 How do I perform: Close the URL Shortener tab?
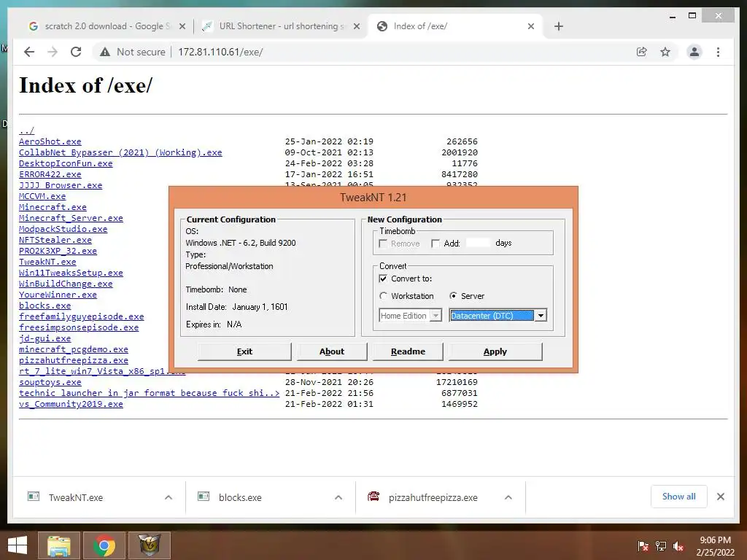click(x=356, y=27)
